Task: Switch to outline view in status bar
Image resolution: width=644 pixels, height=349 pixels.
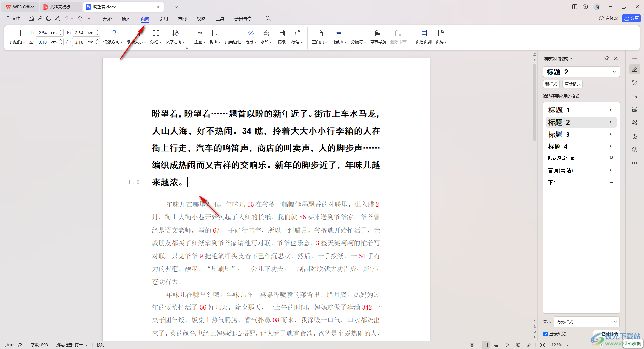Action: point(496,345)
